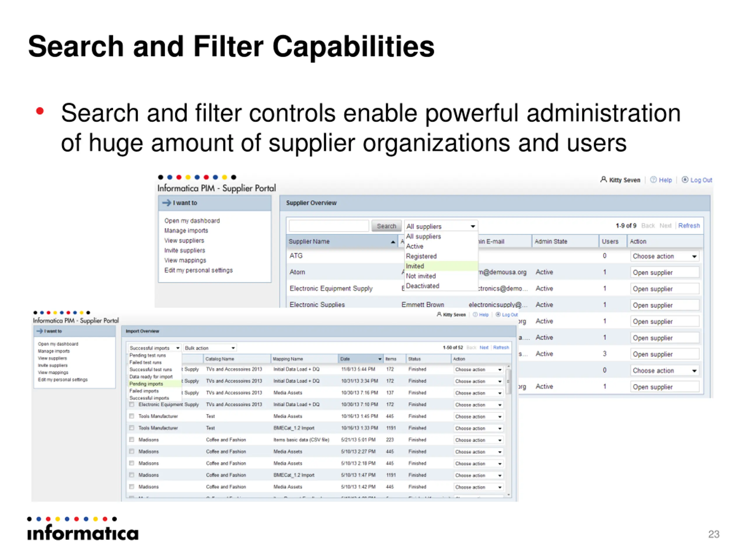Select Active in supplier filter list
This screenshot has height=560, width=747.
coord(441,246)
